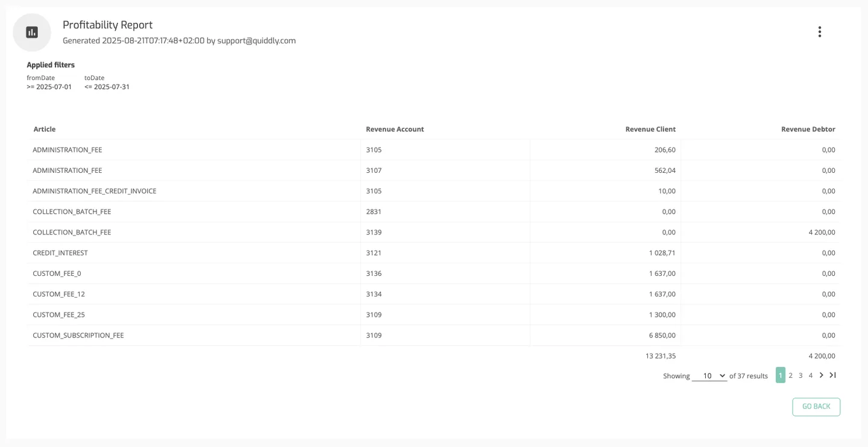Select the ADMINISTRATION_FEE_CREDIT_INVOICE row
Screen dimensions: 868x447
click(433, 191)
